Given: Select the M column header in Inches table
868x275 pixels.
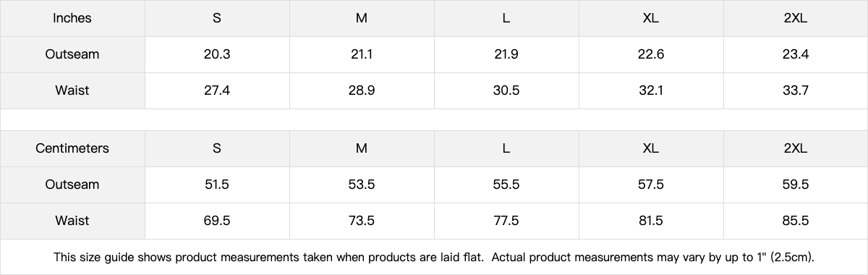Looking at the screenshot, I should (x=362, y=18).
